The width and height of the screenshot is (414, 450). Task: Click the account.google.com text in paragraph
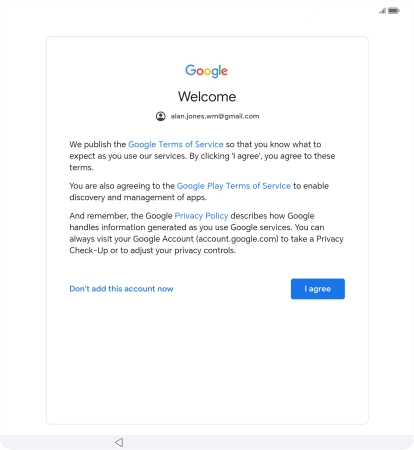238,239
